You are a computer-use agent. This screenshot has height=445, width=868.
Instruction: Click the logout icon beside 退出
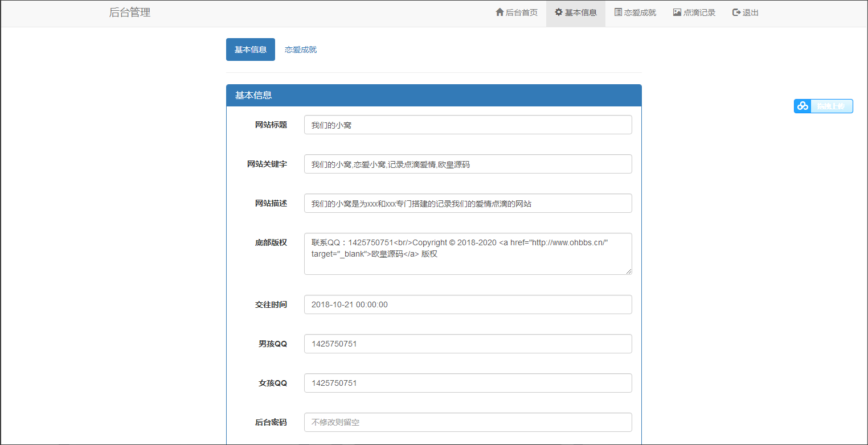[736, 13]
